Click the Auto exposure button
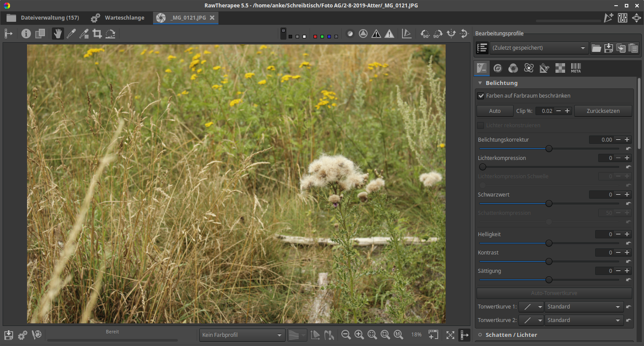 (494, 111)
